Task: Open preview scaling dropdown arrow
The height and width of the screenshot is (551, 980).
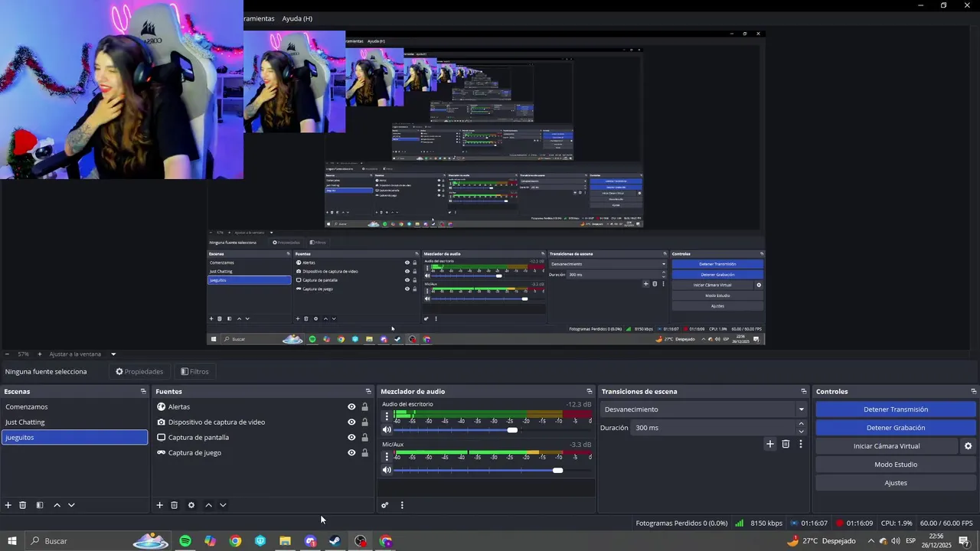Action: (x=113, y=354)
